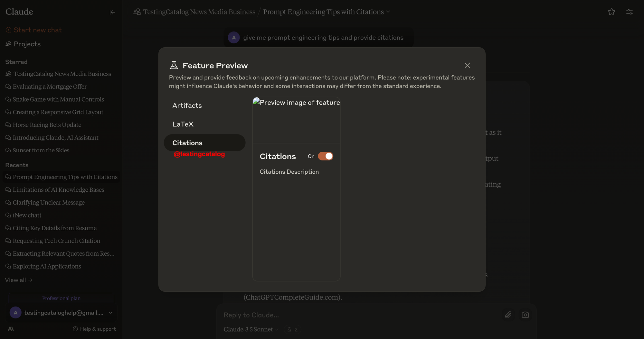Star this chat using the star icon
Viewport: 644px width, 339px height.
point(611,12)
